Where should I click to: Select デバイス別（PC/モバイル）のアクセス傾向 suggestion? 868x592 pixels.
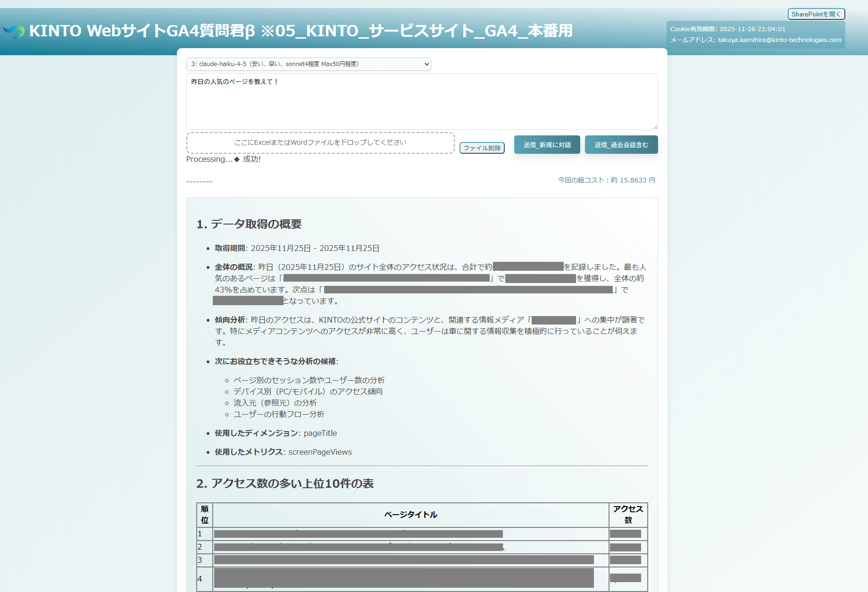tap(308, 391)
